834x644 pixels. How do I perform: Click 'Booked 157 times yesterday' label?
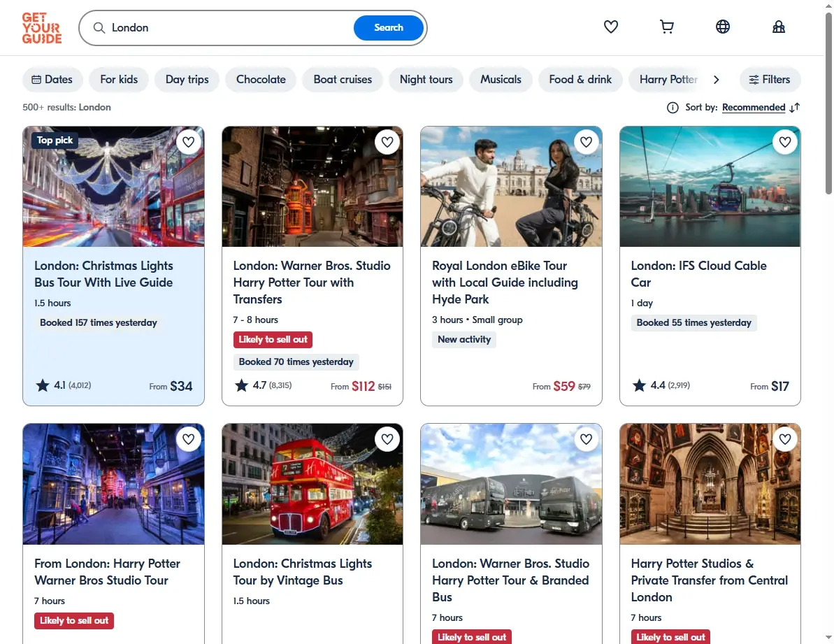coord(99,323)
